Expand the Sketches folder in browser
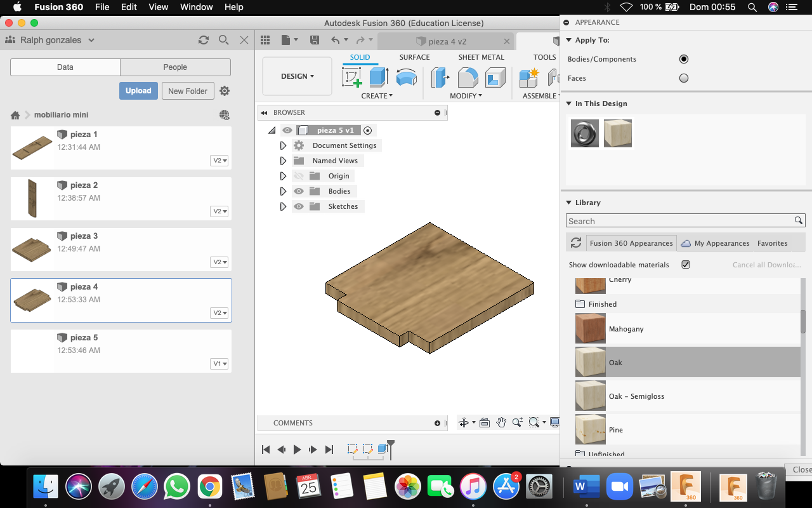812x508 pixels. [x=283, y=206]
